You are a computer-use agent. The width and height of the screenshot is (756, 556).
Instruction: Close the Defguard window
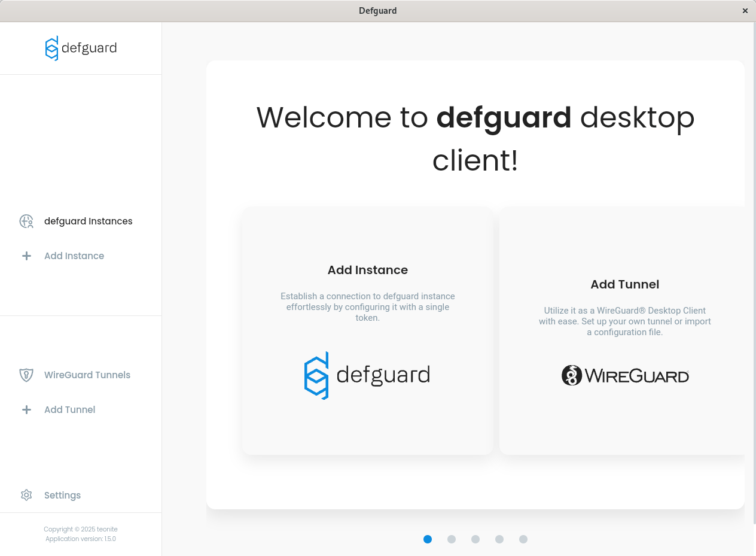tap(745, 11)
